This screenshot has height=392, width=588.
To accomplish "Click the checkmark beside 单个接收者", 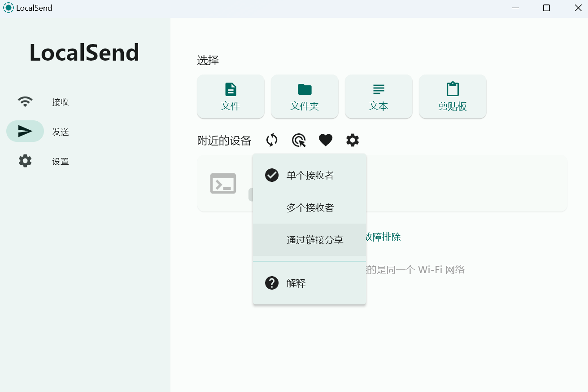I will (272, 175).
